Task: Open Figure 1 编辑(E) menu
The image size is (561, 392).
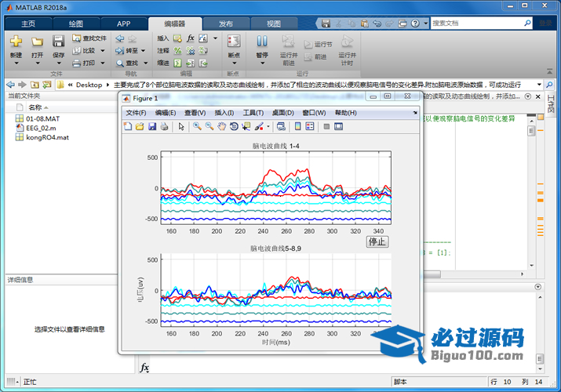Action: [x=166, y=113]
